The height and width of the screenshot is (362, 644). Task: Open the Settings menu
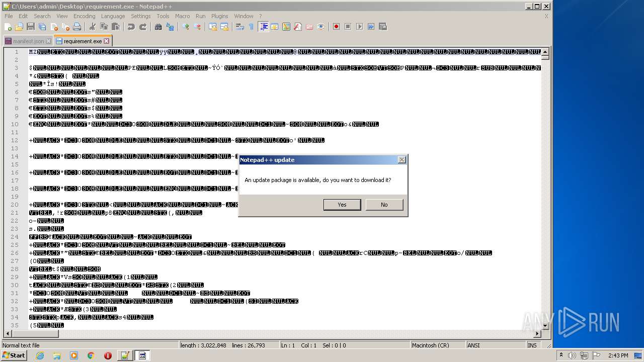pos(141,16)
